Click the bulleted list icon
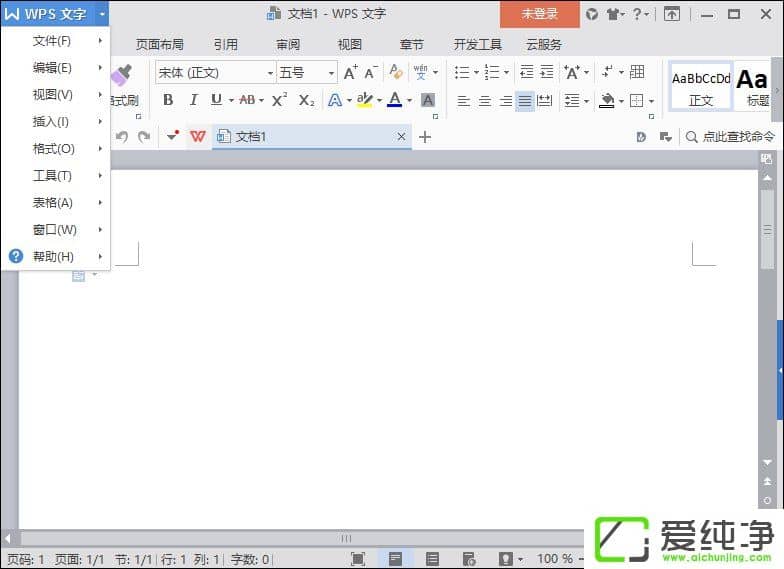Screen dimensions: 784x569 (461, 73)
